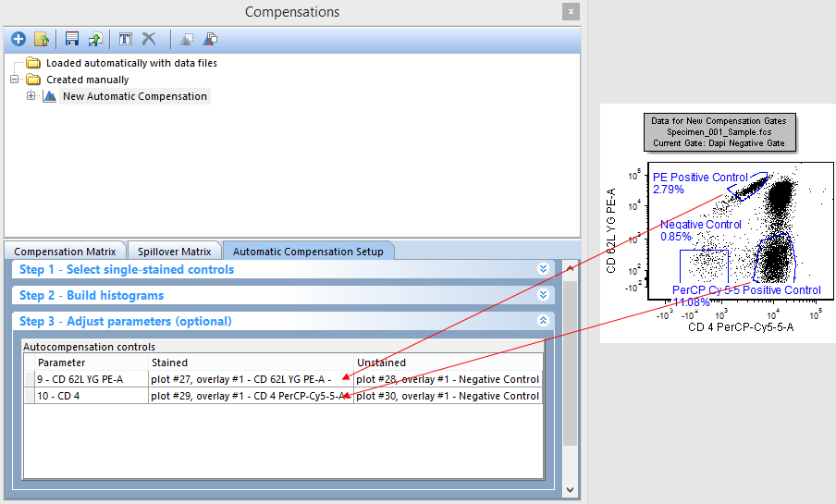The height and width of the screenshot is (504, 836).
Task: Collapse the Created manually folder
Action: pyautogui.click(x=16, y=80)
